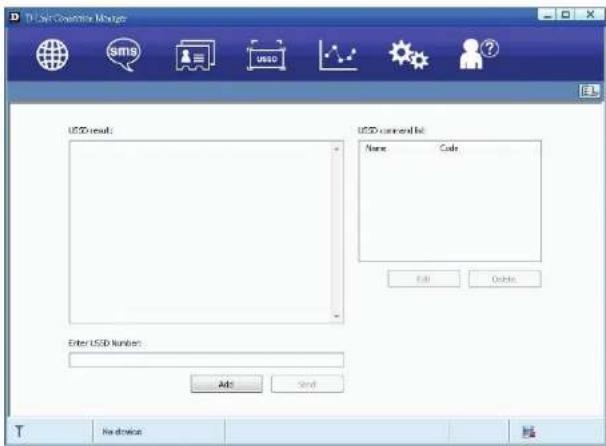Click the Add button
606x446 pixels.
point(226,384)
